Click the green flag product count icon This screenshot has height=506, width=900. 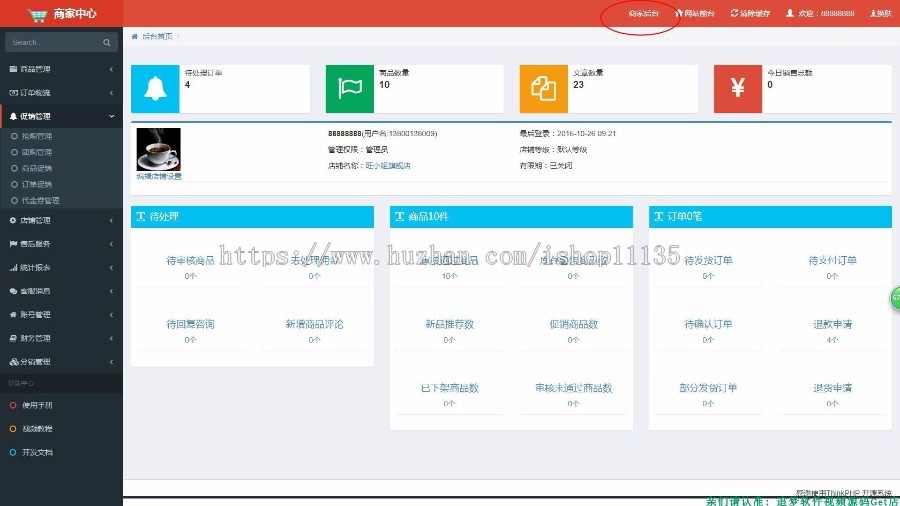(350, 89)
